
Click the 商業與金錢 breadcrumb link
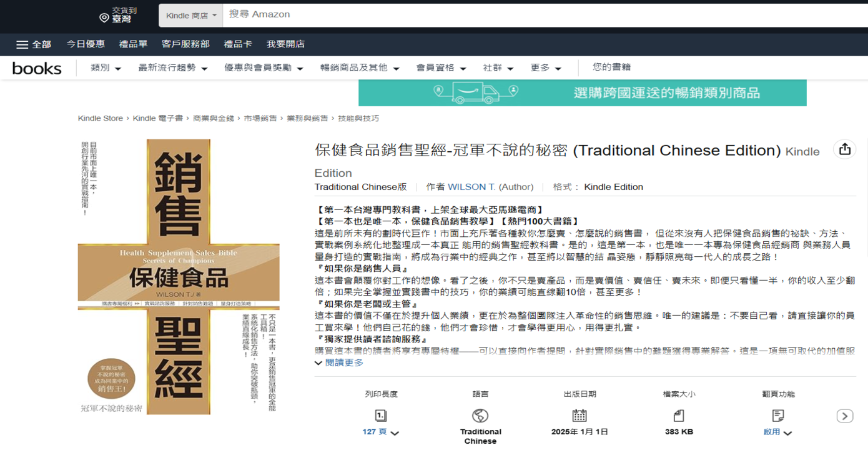point(214,118)
